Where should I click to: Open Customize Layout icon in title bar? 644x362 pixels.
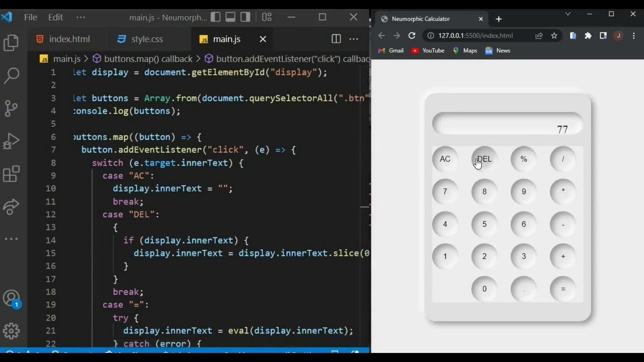267,17
